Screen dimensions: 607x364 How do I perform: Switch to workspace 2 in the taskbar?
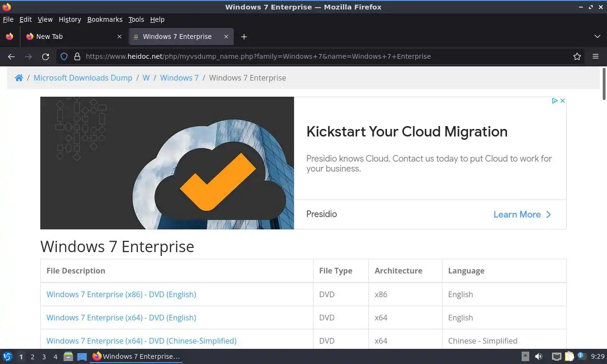33,357
